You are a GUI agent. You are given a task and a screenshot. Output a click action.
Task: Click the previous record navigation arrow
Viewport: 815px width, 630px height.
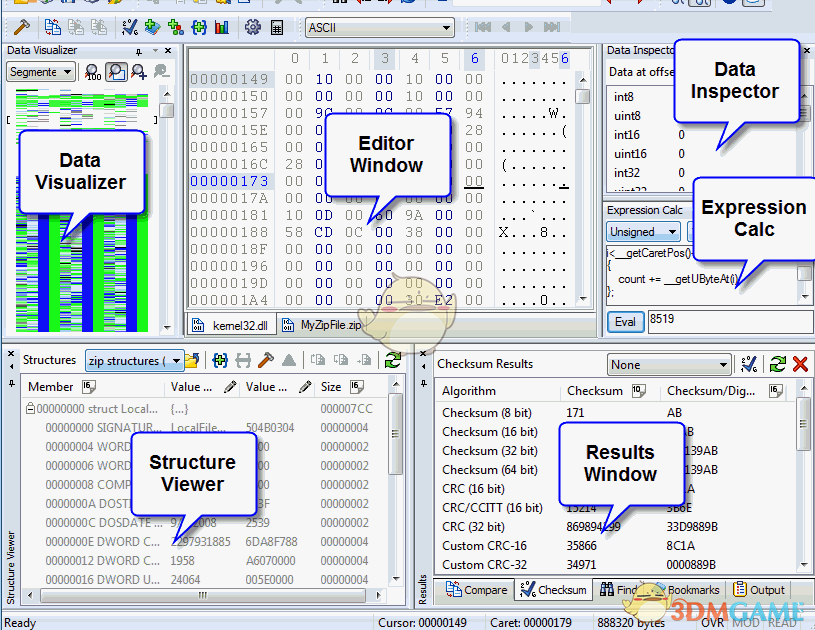(506, 27)
